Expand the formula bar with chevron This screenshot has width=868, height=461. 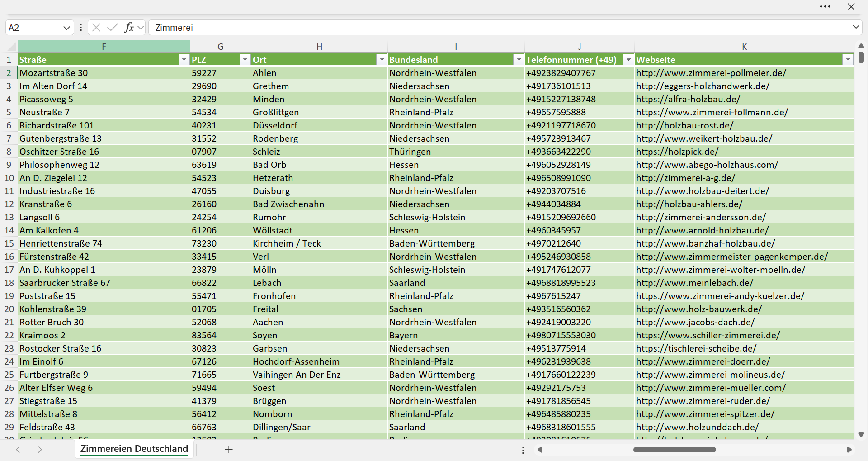856,27
